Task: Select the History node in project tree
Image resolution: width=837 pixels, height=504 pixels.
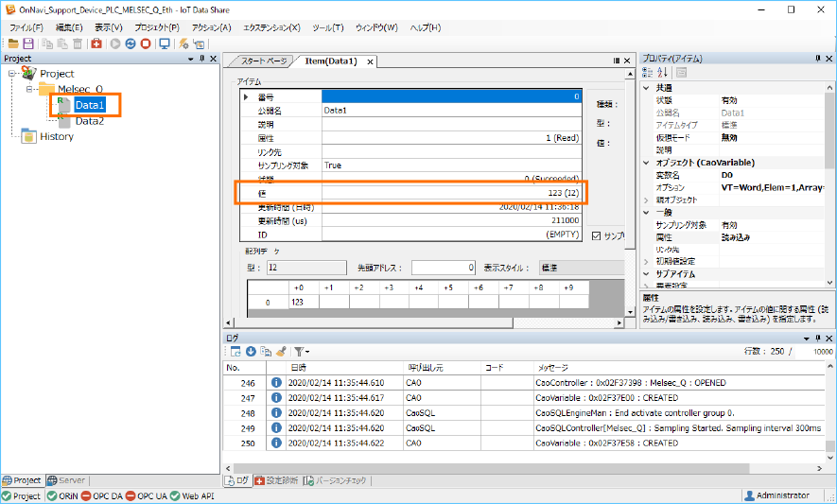Action: (x=56, y=136)
